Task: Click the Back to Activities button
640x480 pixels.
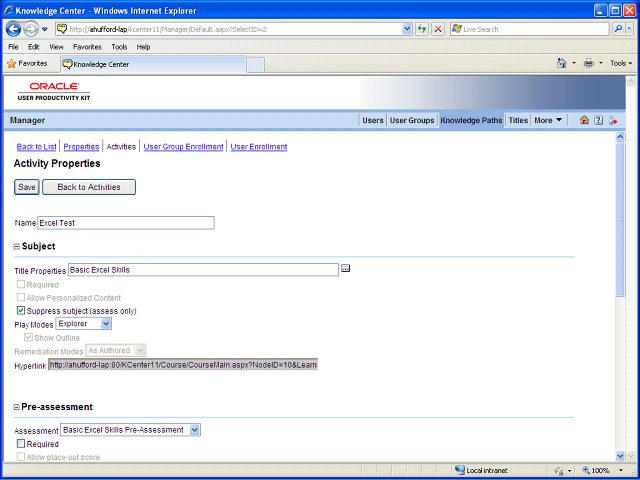Action: tap(89, 187)
